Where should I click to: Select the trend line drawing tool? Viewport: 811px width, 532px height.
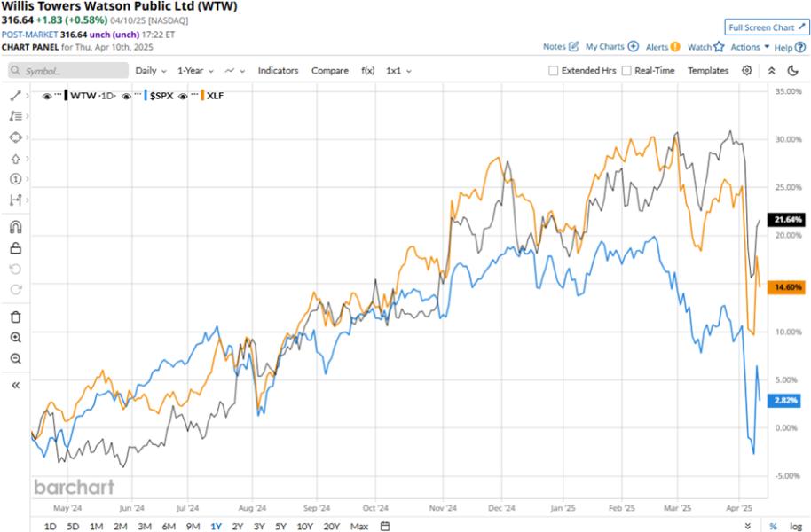click(15, 96)
